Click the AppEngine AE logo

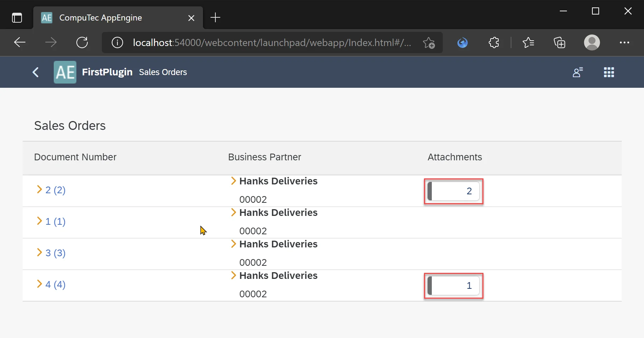65,72
